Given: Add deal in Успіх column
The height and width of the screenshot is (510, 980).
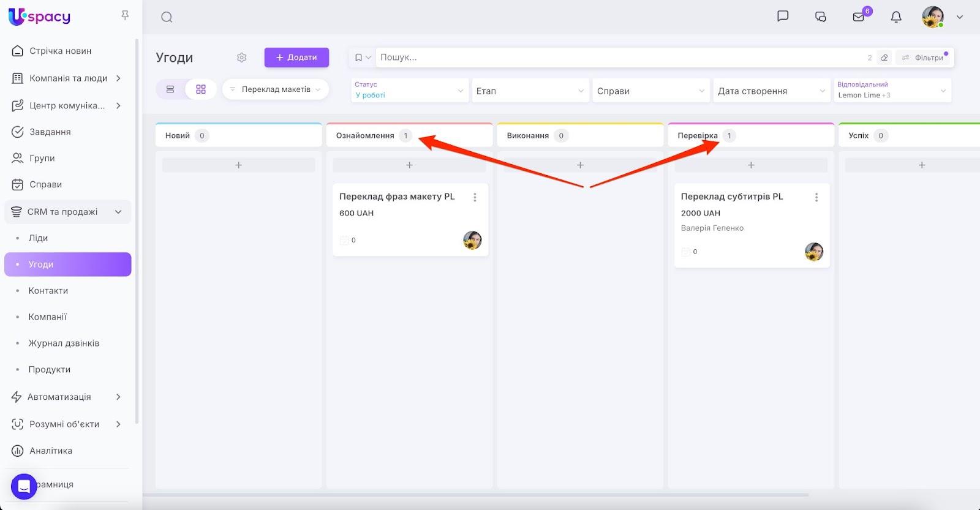Looking at the screenshot, I should [922, 165].
